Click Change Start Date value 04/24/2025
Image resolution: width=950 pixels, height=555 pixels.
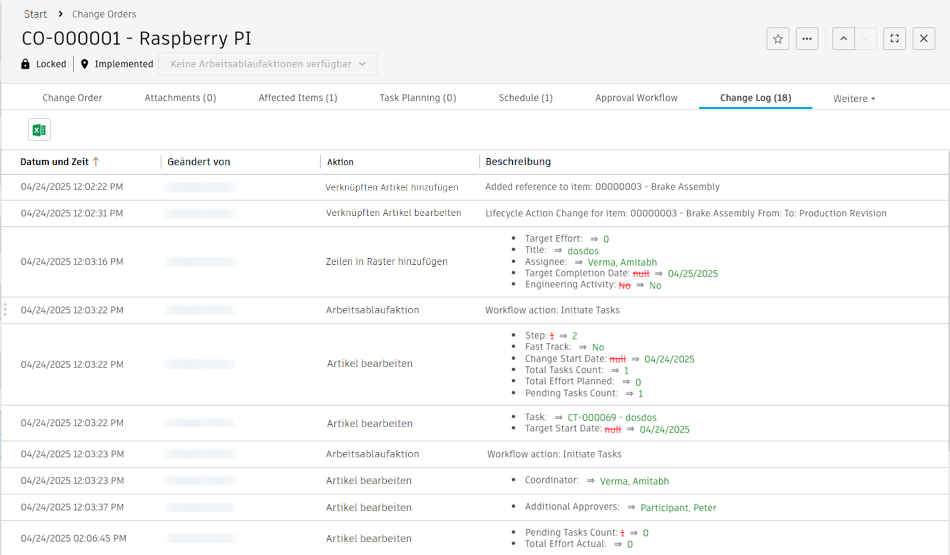(x=669, y=359)
